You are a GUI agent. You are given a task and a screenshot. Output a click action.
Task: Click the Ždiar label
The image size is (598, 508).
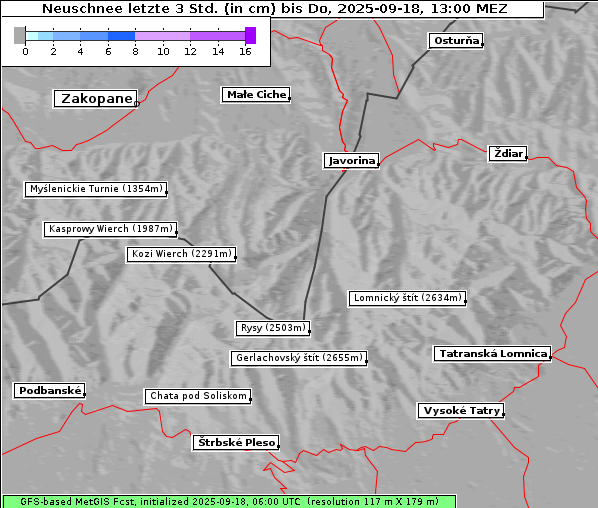(508, 154)
